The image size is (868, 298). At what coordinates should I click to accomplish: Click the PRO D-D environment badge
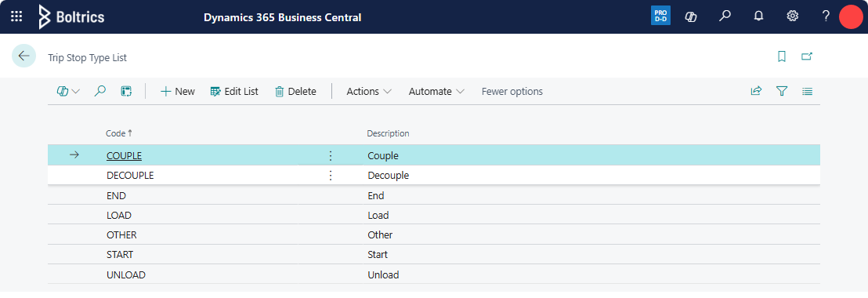pyautogui.click(x=660, y=16)
